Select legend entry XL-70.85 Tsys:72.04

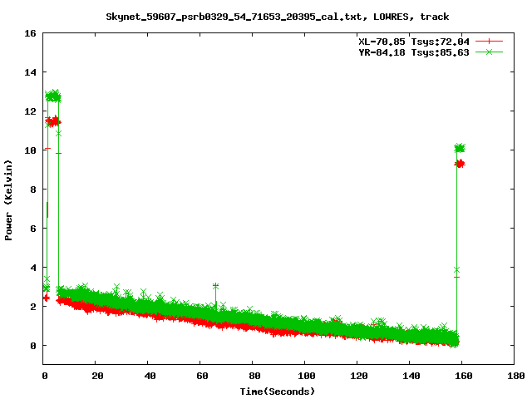coord(414,42)
